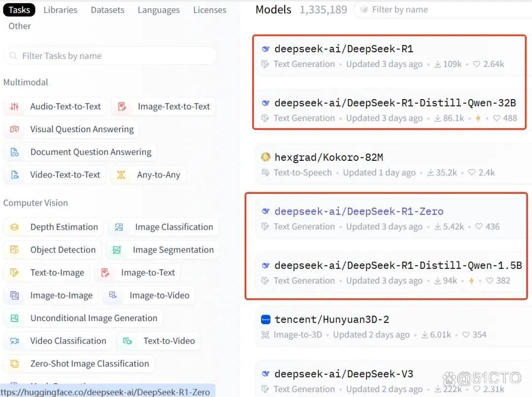Click the Image-to-Text task icon
The image size is (532, 397).
[105, 273]
